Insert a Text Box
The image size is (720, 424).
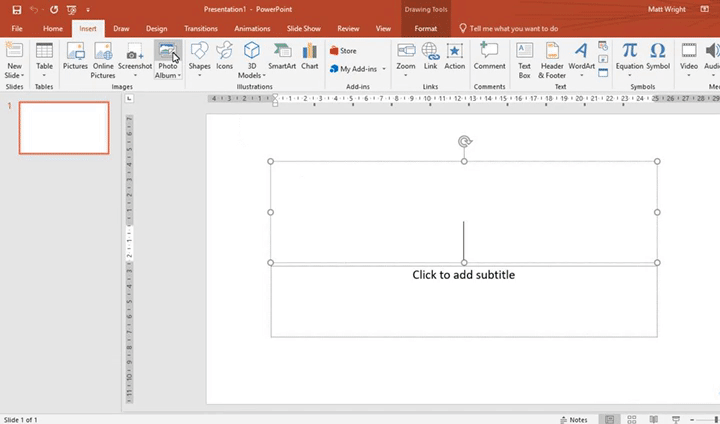click(524, 56)
